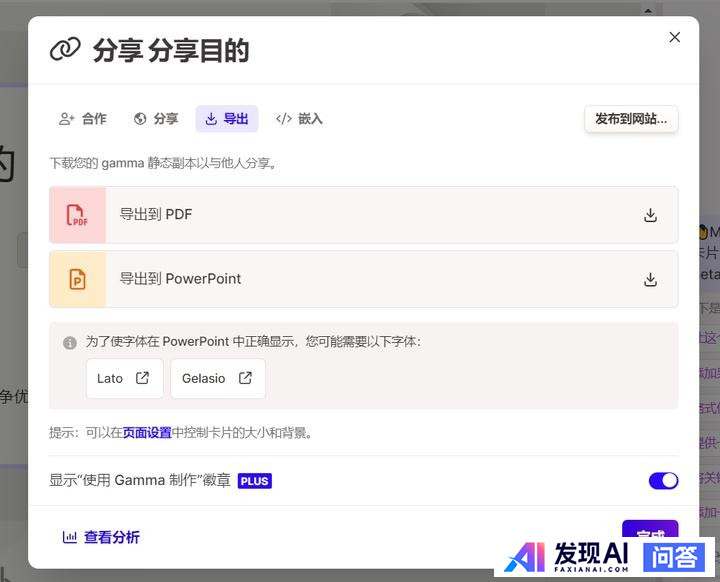Click the download icon on 导出 tab
The image size is (720, 582).
211,119
